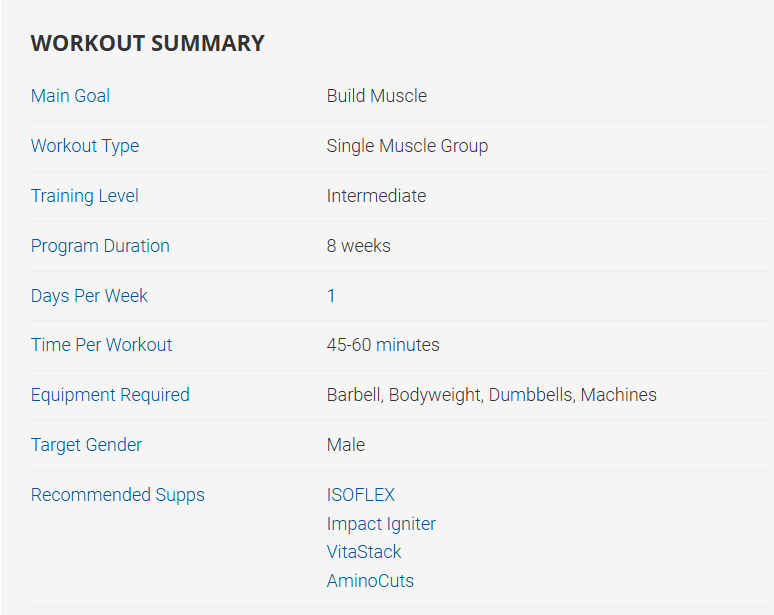Open the Time Per Workout link
The width and height of the screenshot is (774, 615).
click(x=101, y=345)
